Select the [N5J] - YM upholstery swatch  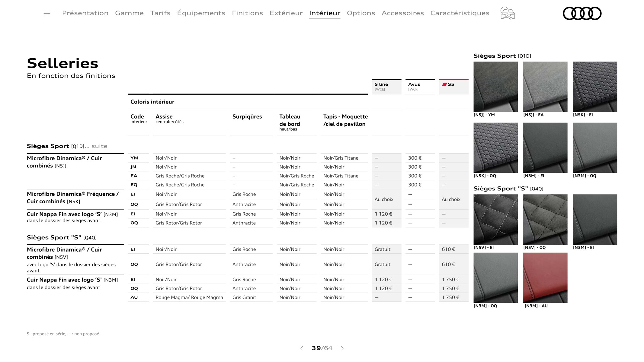pos(495,87)
